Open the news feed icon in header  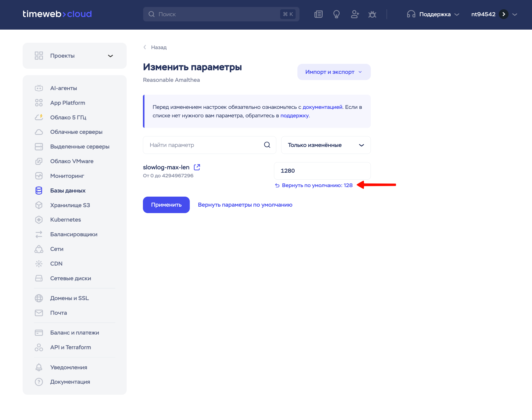pyautogui.click(x=319, y=14)
